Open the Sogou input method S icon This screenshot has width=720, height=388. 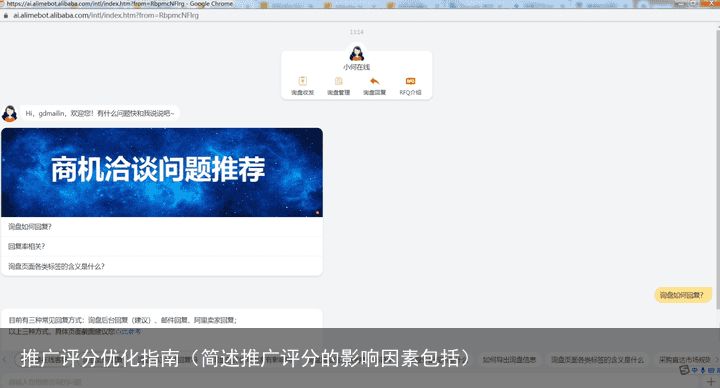tap(684, 370)
